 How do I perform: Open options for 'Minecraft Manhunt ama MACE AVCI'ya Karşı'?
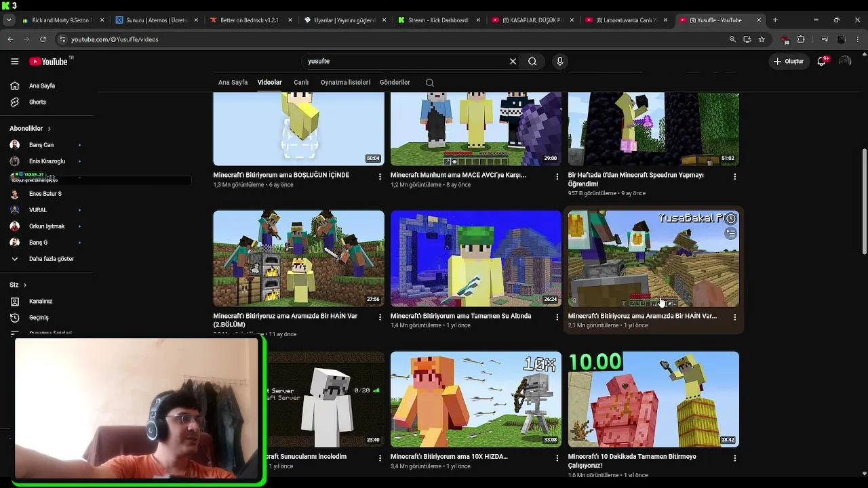[557, 177]
